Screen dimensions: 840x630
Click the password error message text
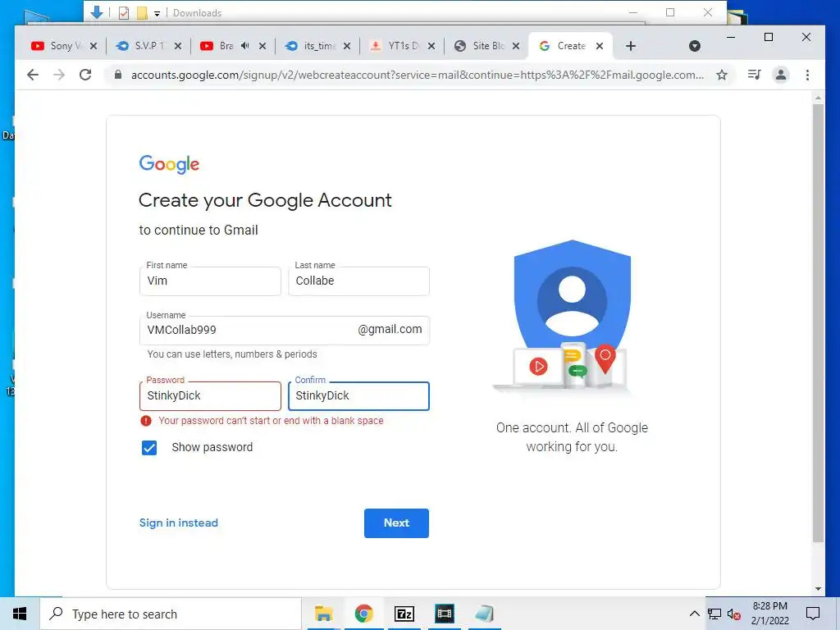point(271,421)
